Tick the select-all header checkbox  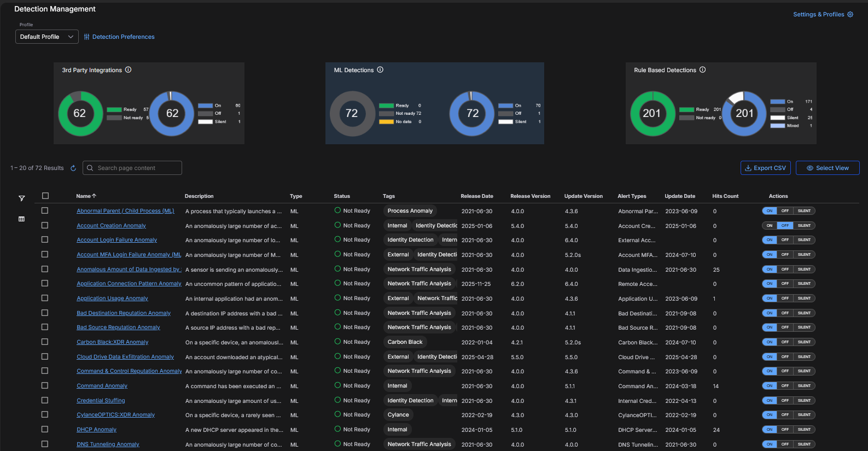click(x=45, y=196)
